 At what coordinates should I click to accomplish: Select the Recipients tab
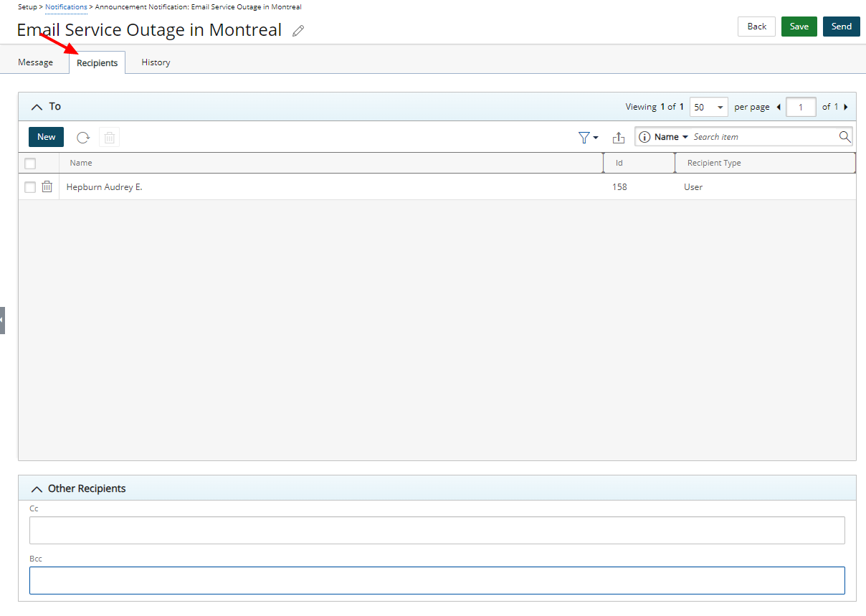click(x=97, y=63)
